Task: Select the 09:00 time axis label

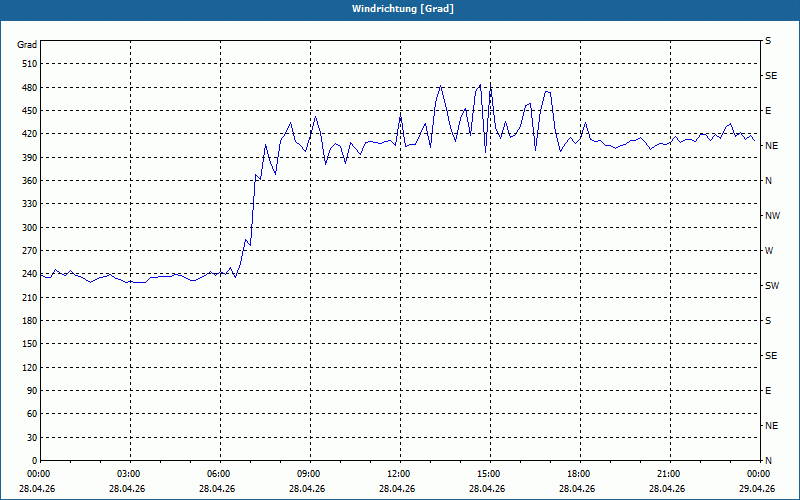Action: [x=308, y=474]
